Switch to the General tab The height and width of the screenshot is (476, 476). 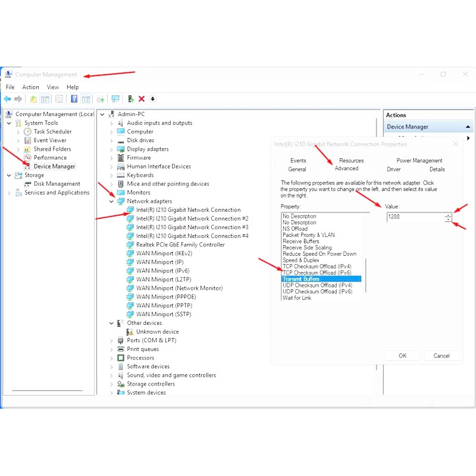pyautogui.click(x=297, y=170)
